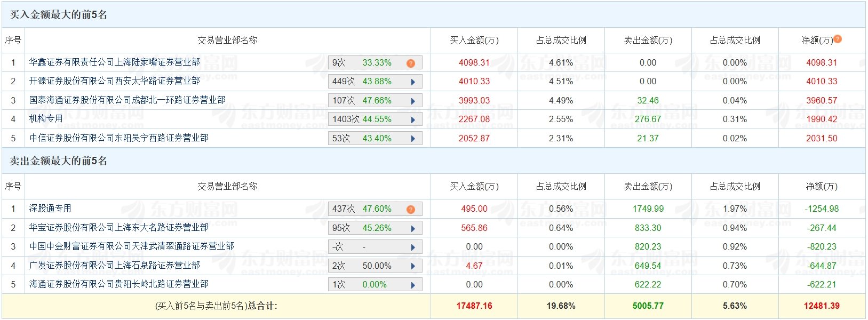
Task: Open 国泰海通证券股份有限公司成都北一环路证券营业部 link
Action: coord(128,100)
